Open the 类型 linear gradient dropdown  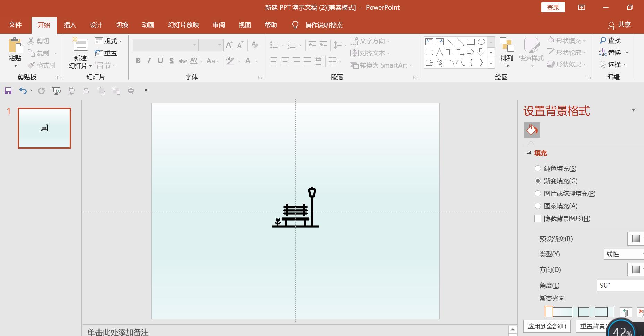tap(624, 254)
